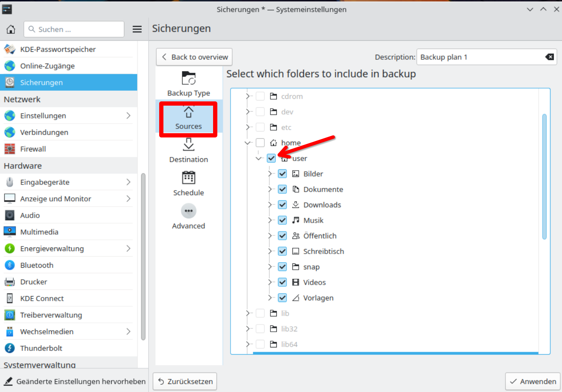Open the Backup Type section icon

pyautogui.click(x=188, y=79)
